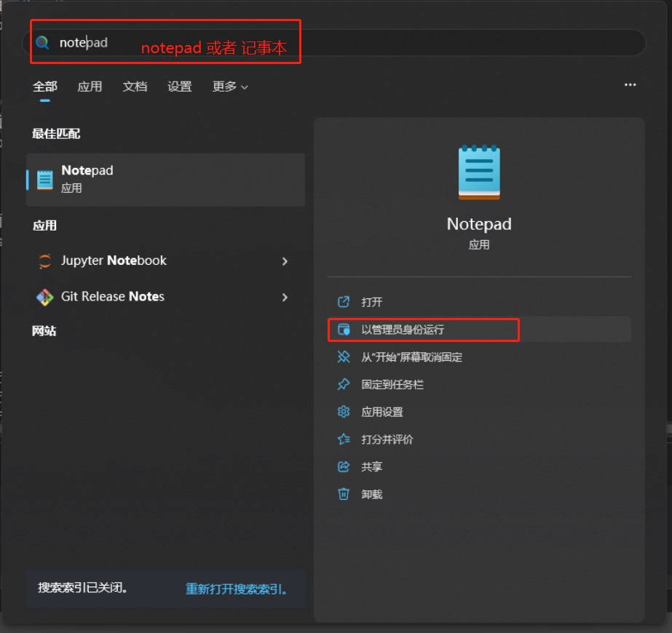The image size is (672, 633).
Task: Expand Jupyter Notebook result chevron
Action: pos(285,261)
